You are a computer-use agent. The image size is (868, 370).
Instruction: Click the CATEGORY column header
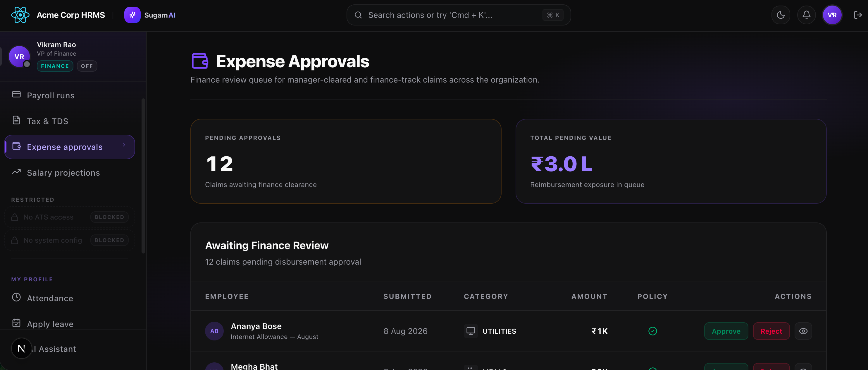tap(486, 296)
